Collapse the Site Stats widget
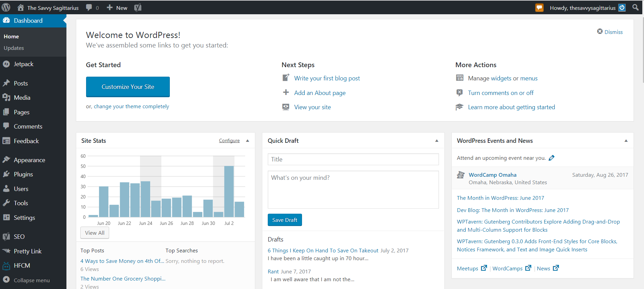The height and width of the screenshot is (289, 644). [247, 141]
